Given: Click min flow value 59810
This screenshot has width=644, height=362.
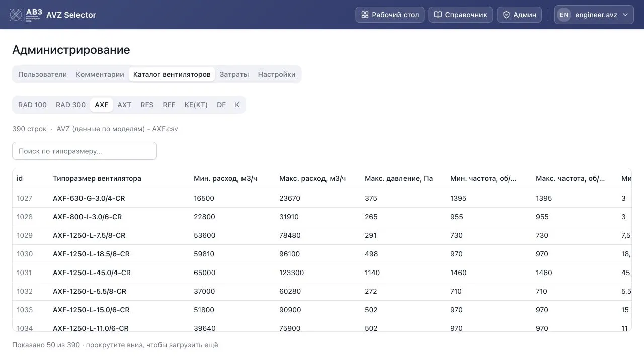Looking at the screenshot, I should point(204,254).
